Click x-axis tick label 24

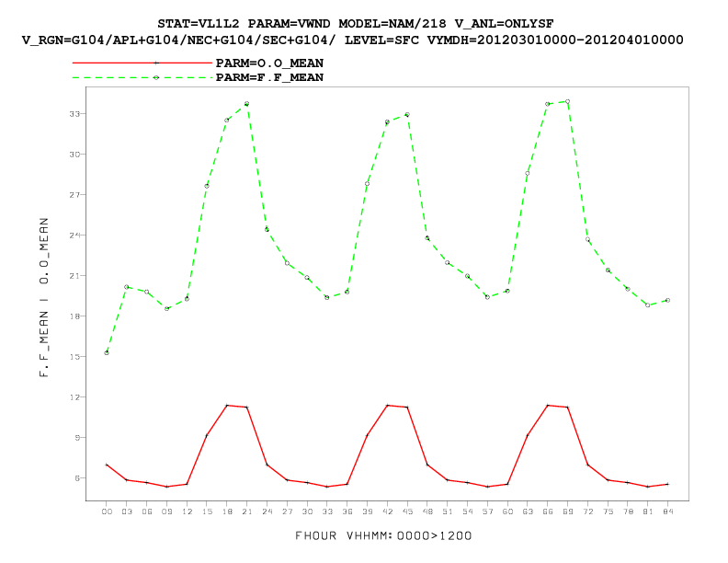point(267,511)
